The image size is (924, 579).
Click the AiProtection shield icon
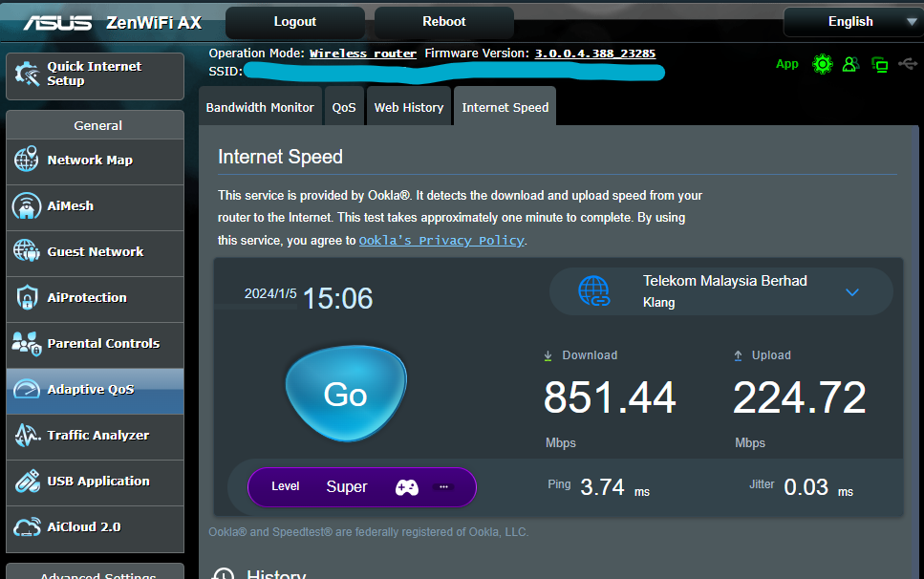pos(27,297)
